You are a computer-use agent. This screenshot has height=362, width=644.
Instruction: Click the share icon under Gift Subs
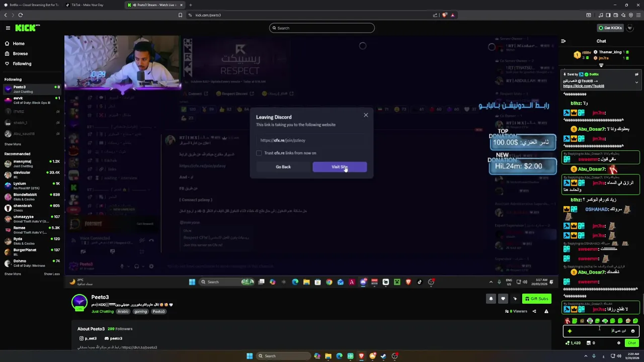coord(534,311)
